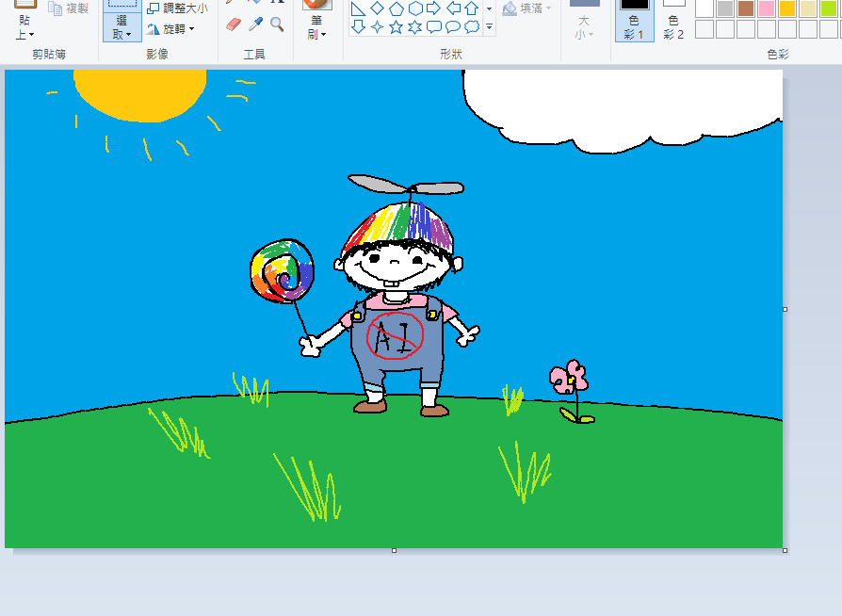Choose the rounded rectangular callout shape
The width and height of the screenshot is (842, 616).
click(433, 27)
